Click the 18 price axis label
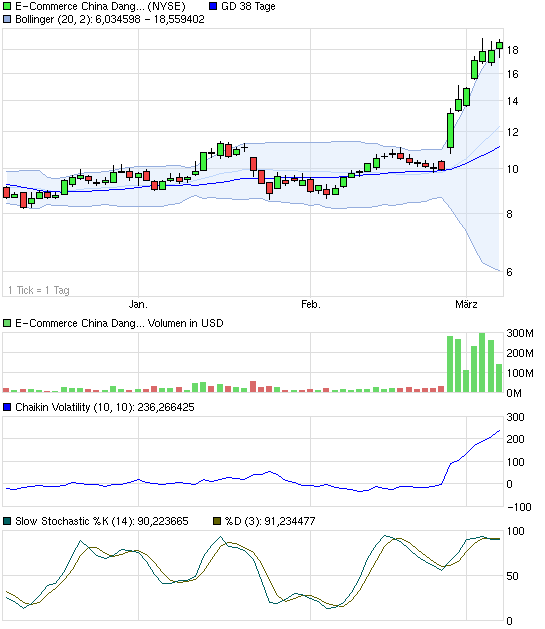Image resolution: width=545 pixels, height=629 pixels. pos(513,51)
